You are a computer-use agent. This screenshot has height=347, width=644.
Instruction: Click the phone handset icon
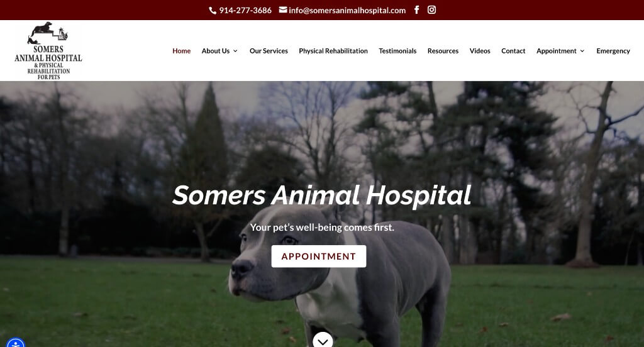213,11
